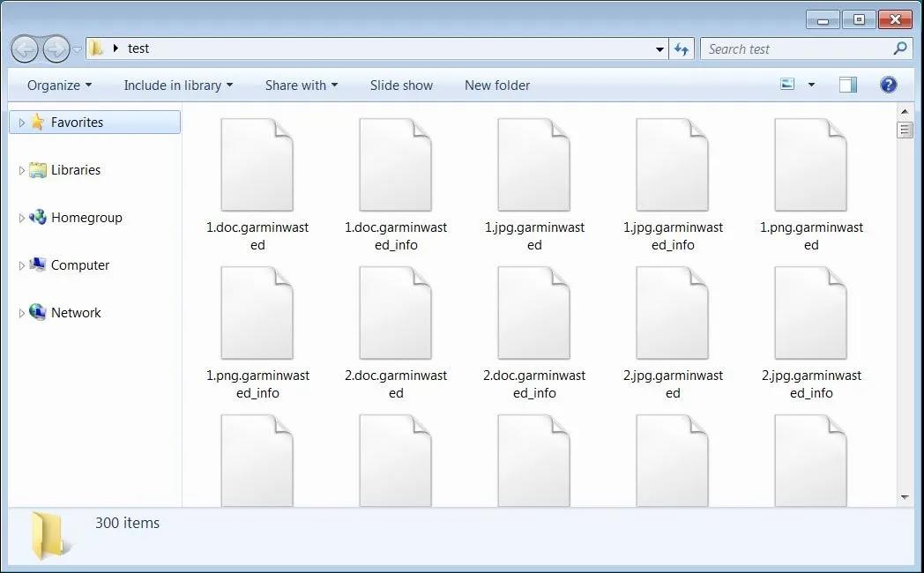Viewport: 924px width, 573px height.
Task: Click the Libraries icon
Action: coord(38,169)
